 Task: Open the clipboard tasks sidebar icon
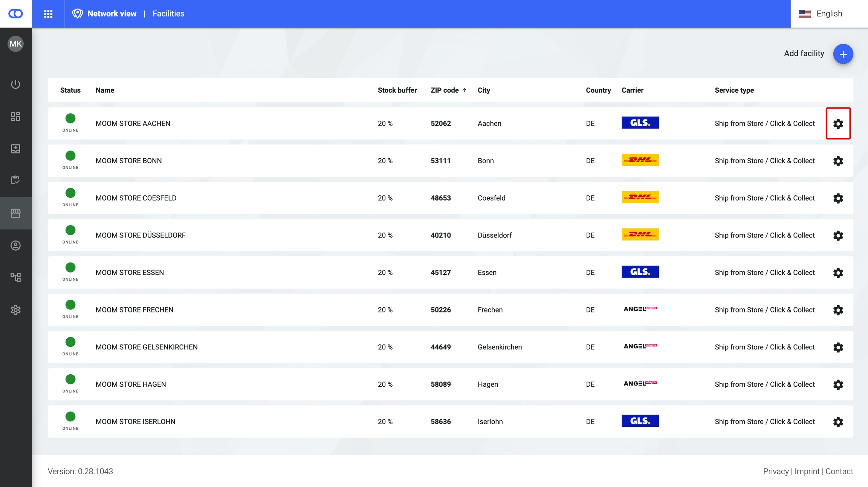pos(15,180)
